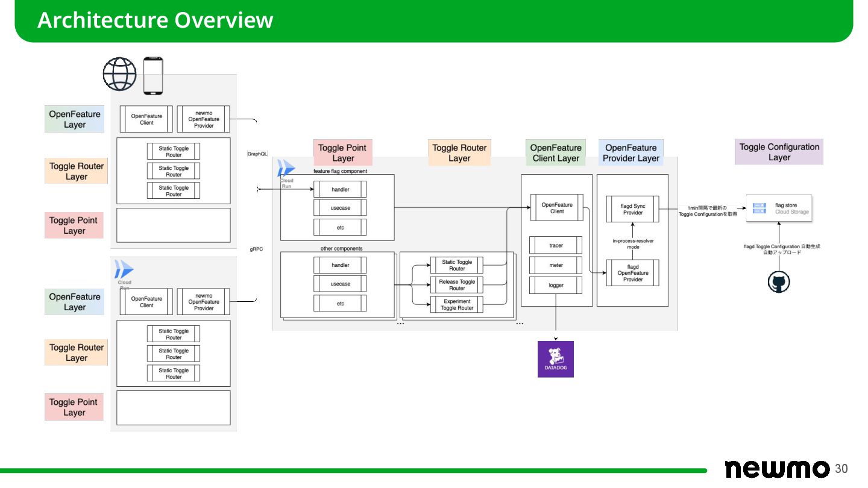Select usecase box in other components
Image resolution: width=868 pixels, height=488 pixels.
340,284
